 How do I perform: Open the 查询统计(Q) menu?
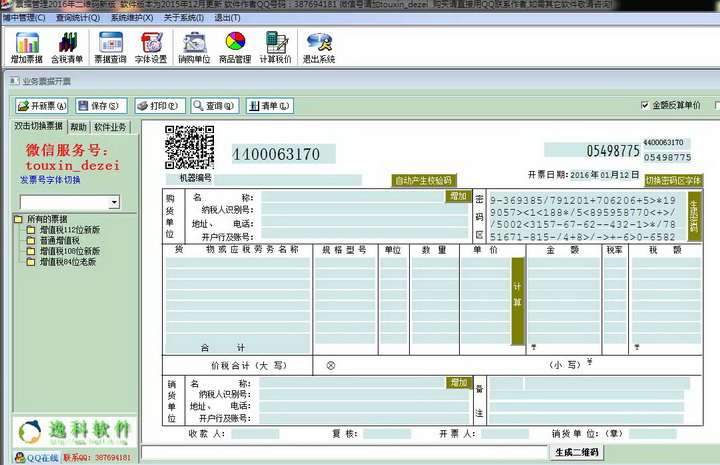78,18
